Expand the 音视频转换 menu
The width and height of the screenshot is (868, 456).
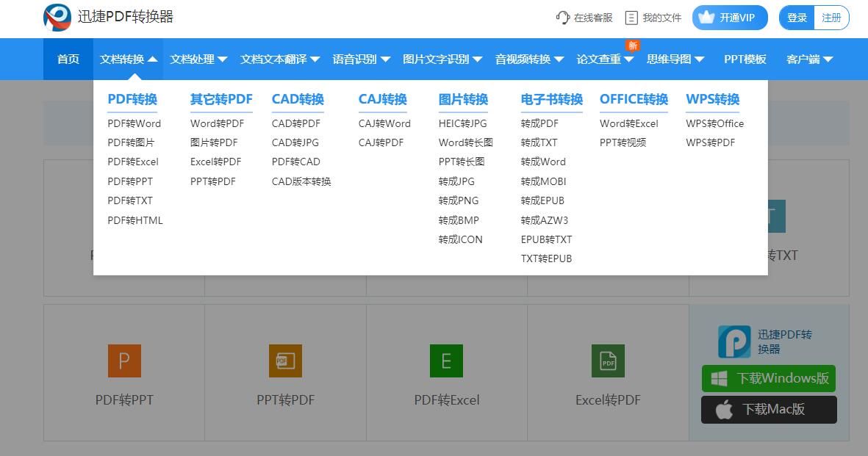tap(529, 59)
